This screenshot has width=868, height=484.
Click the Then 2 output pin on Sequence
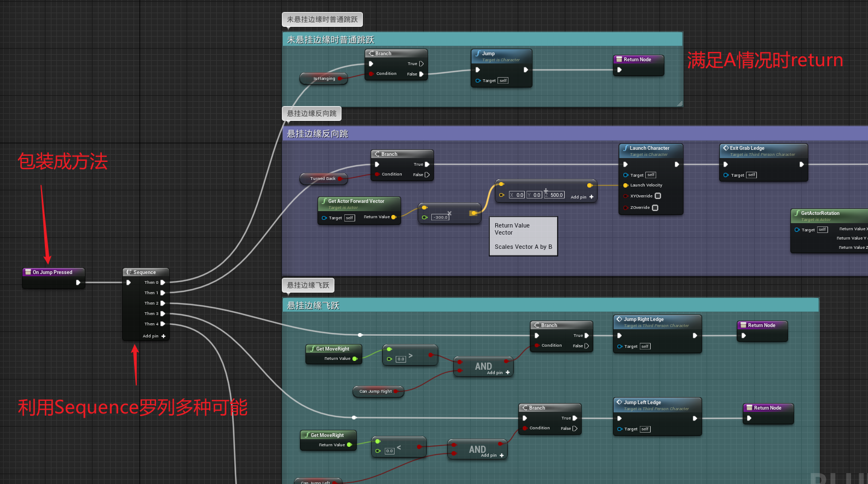163,304
